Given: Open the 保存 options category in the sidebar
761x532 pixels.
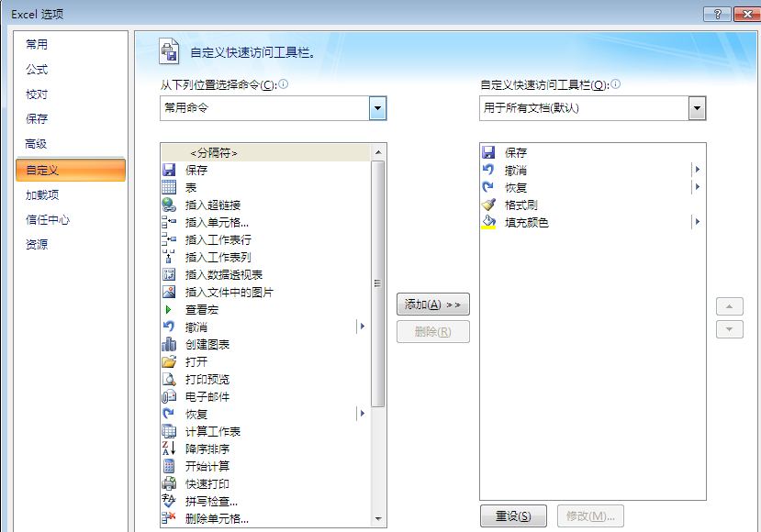Looking at the screenshot, I should tap(37, 119).
